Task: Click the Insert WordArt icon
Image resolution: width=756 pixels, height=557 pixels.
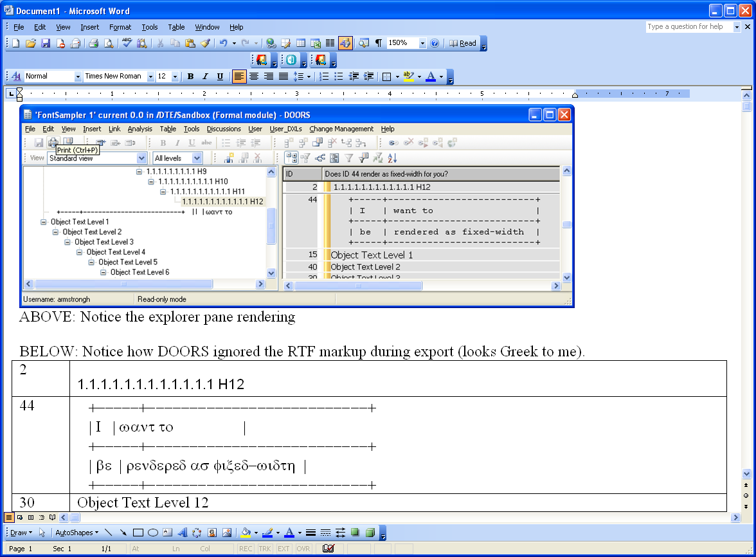Action: pyautogui.click(x=183, y=533)
